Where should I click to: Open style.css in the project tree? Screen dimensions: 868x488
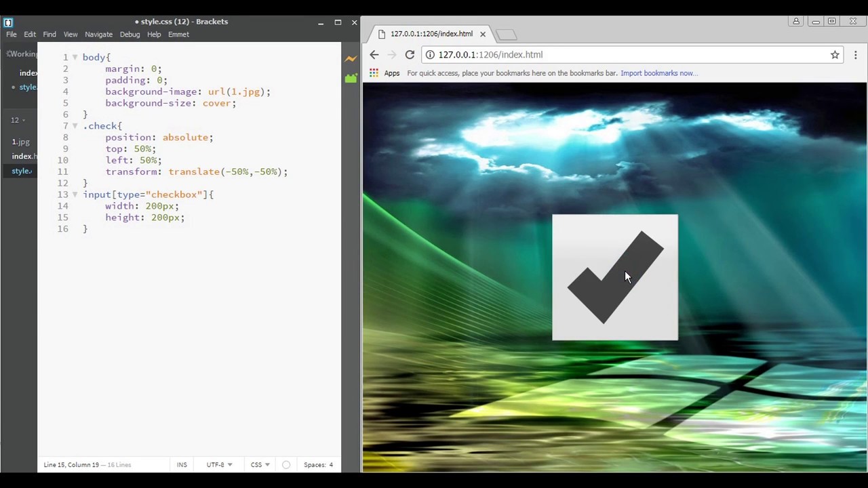(x=22, y=171)
